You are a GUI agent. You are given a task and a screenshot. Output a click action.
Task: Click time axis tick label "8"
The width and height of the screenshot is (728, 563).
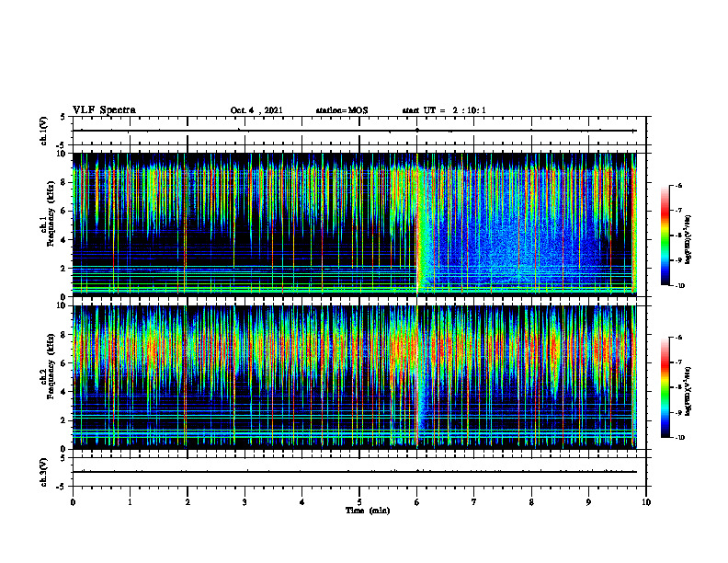click(531, 502)
